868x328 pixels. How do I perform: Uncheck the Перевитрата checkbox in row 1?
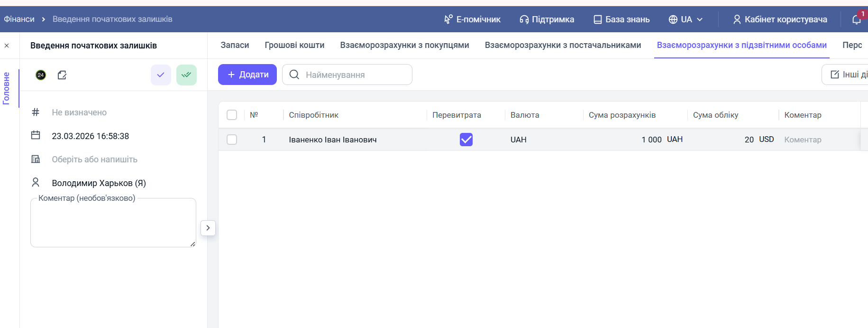pos(466,140)
